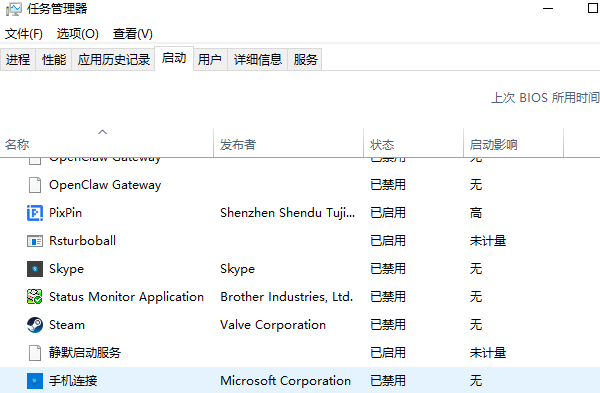
Task: Select the Status Monitor Application name
Action: pyautogui.click(x=126, y=297)
